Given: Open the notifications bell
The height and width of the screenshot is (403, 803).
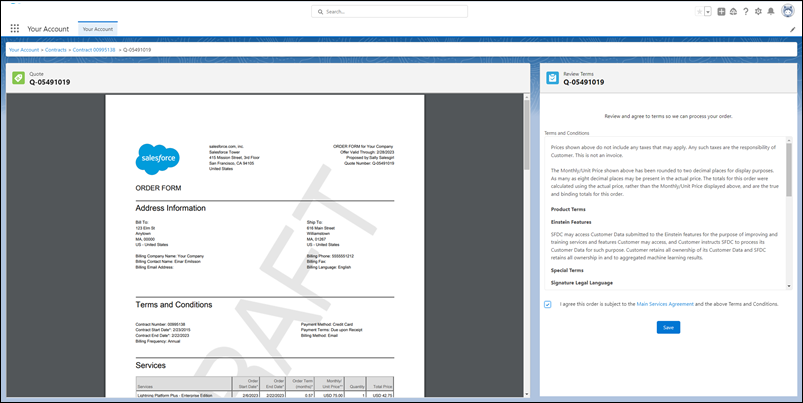Looking at the screenshot, I should 771,11.
